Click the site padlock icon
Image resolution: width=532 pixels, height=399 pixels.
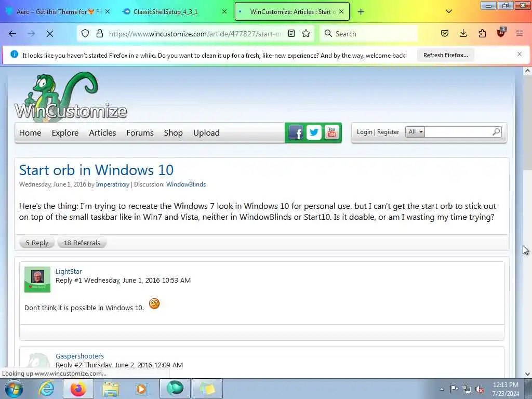click(x=99, y=34)
